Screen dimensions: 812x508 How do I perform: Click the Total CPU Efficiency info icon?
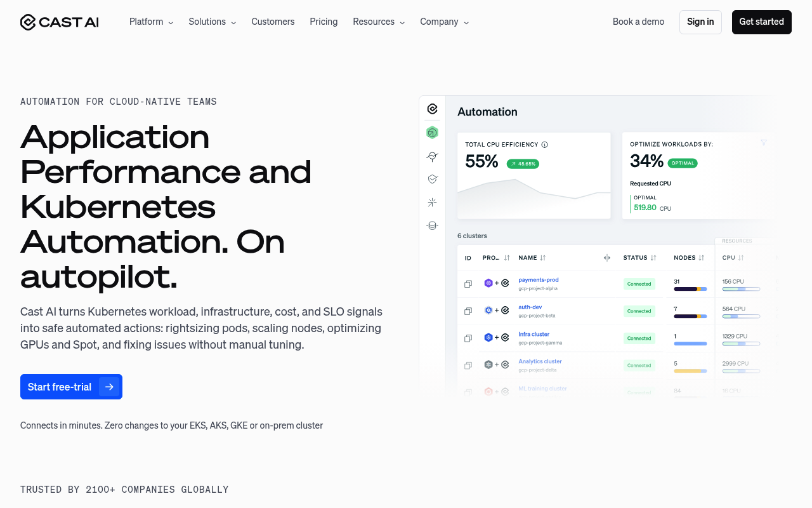click(544, 145)
